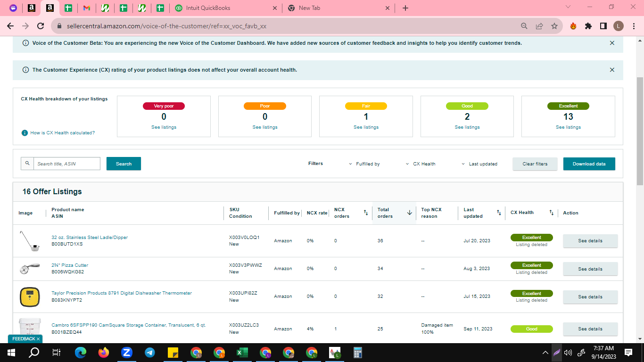Sort the CX Health column
The image size is (644, 362).
(x=552, y=213)
